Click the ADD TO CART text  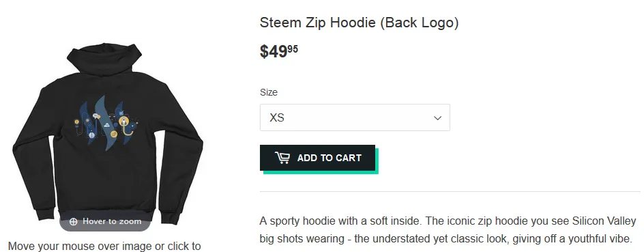pos(330,158)
